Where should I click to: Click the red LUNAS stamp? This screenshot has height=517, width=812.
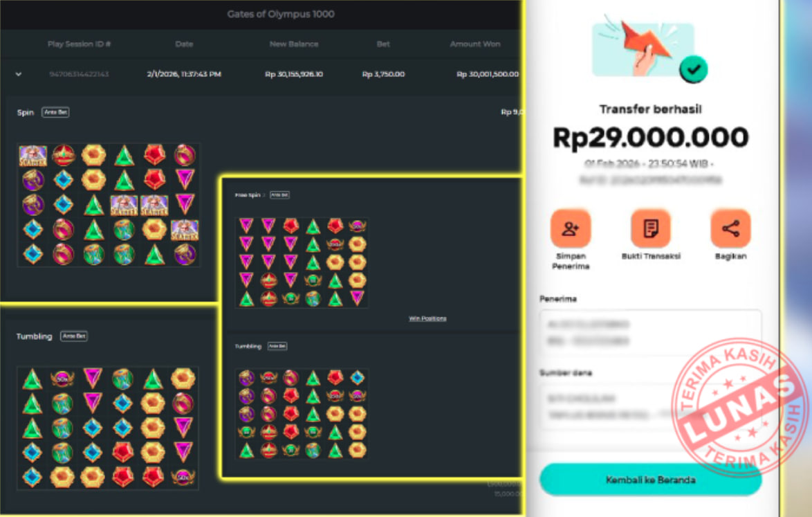(739, 407)
